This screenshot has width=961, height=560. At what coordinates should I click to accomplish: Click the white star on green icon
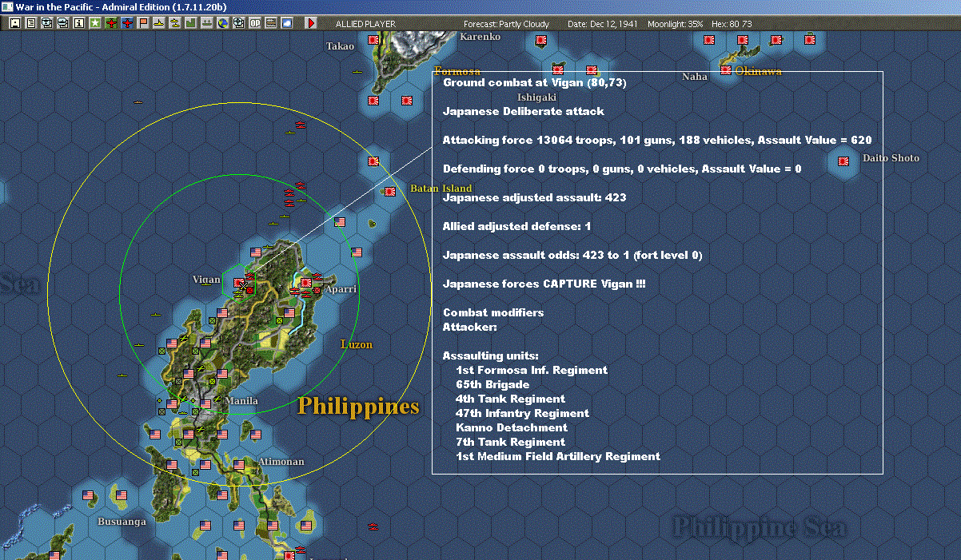(95, 23)
